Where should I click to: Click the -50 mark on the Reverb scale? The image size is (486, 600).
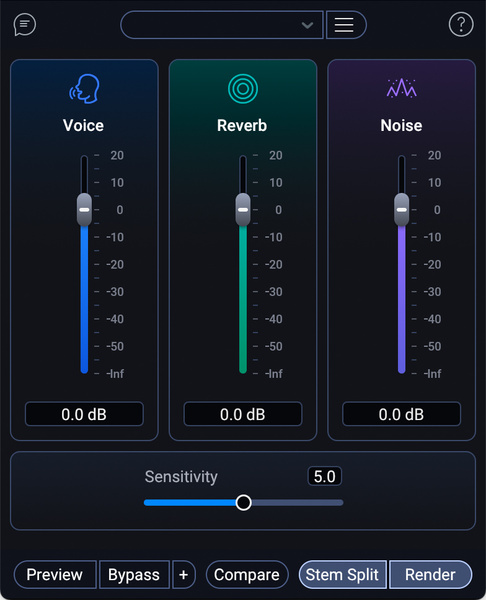pos(274,346)
